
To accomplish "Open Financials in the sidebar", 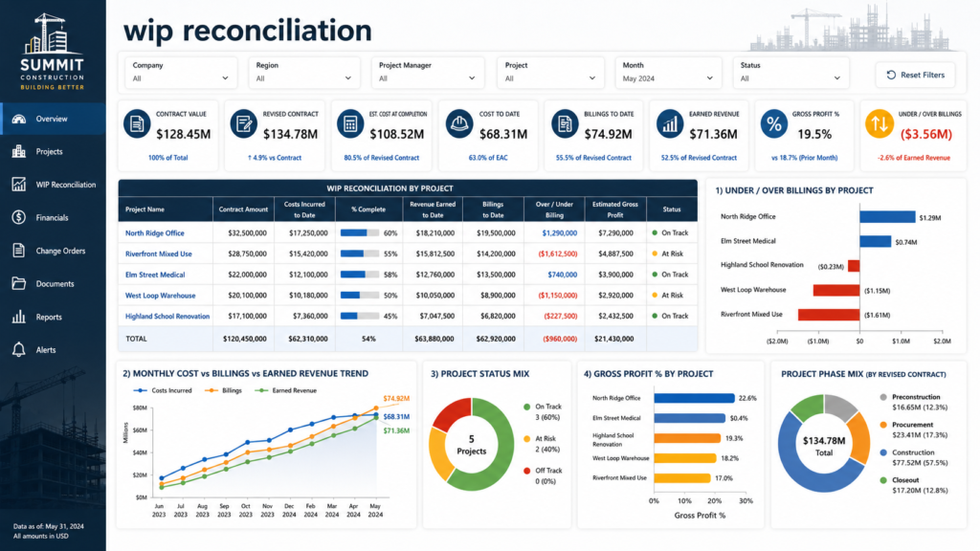I will (53, 217).
